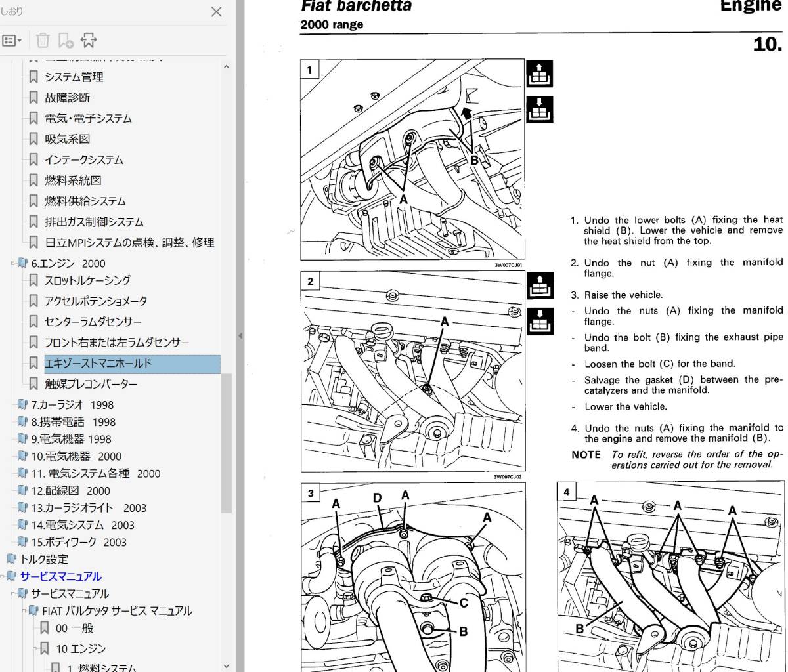
Task: Open the 7.カーラジオ 1998 bookmark
Action: click(72, 406)
